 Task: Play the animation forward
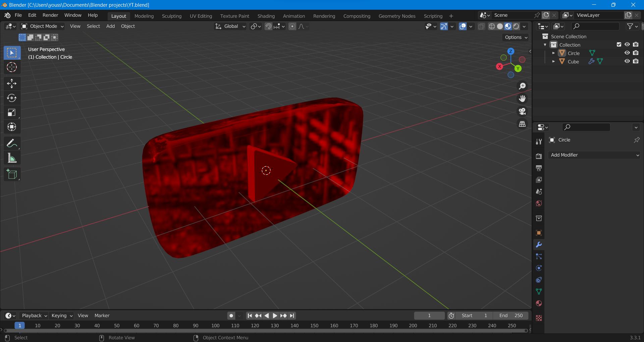pos(275,316)
